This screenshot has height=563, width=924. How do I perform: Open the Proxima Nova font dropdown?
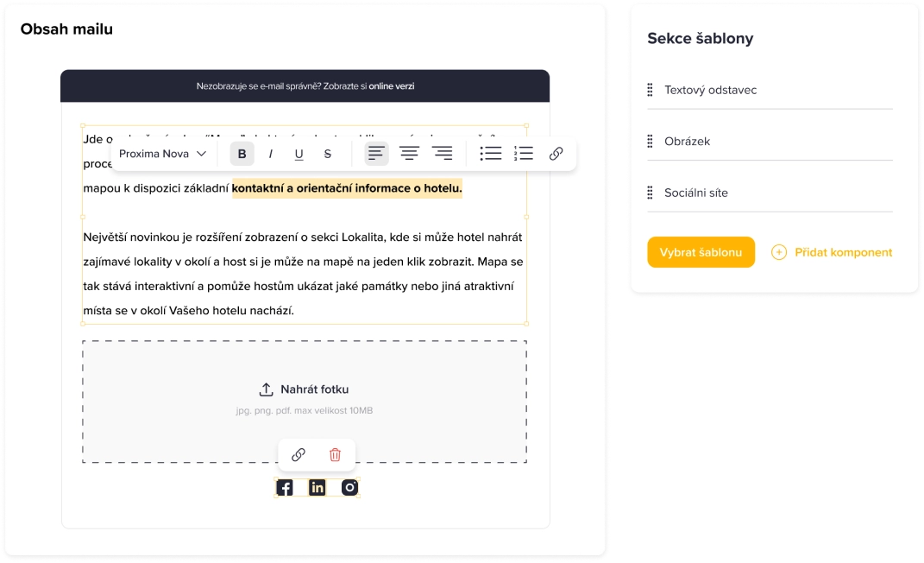click(163, 154)
